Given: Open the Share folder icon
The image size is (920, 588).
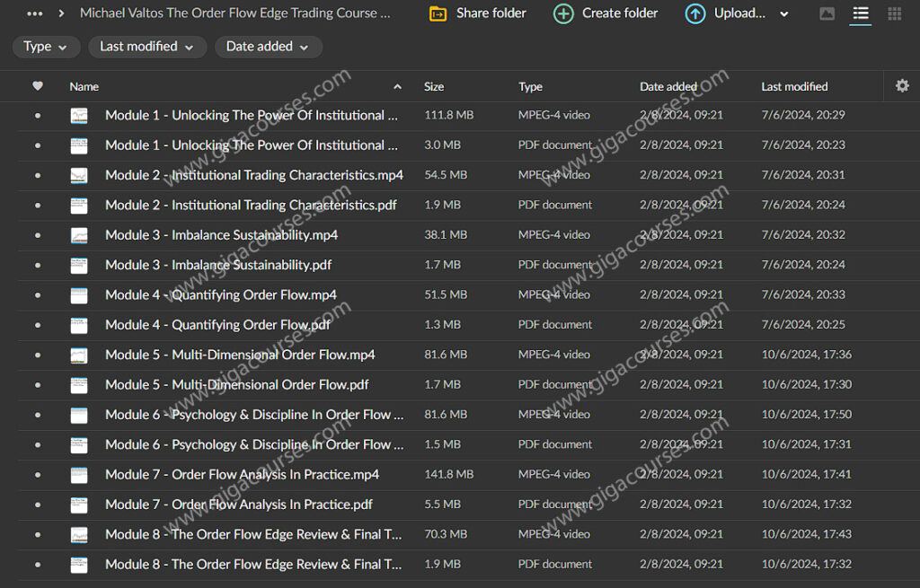Looking at the screenshot, I should (438, 13).
